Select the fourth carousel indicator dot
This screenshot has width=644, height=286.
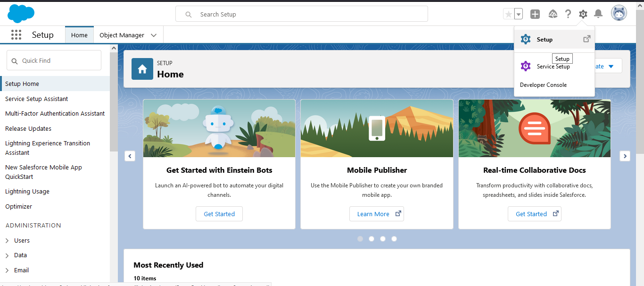pos(394,239)
